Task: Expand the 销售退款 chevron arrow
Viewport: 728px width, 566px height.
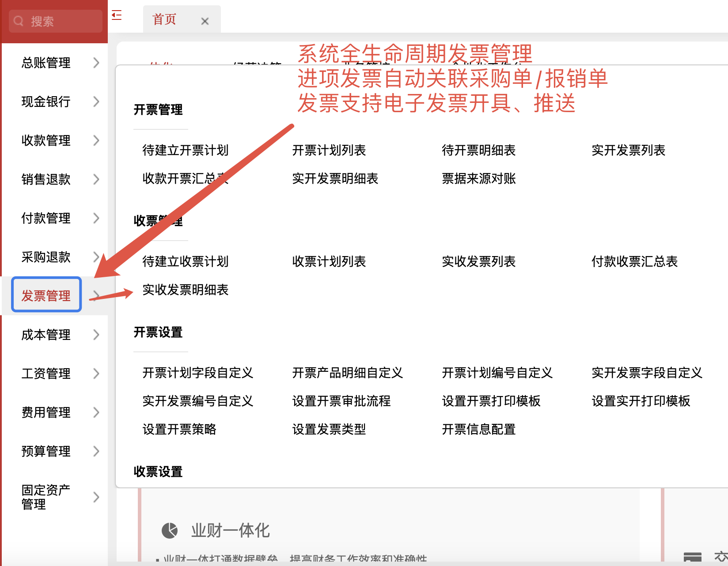Action: [96, 179]
